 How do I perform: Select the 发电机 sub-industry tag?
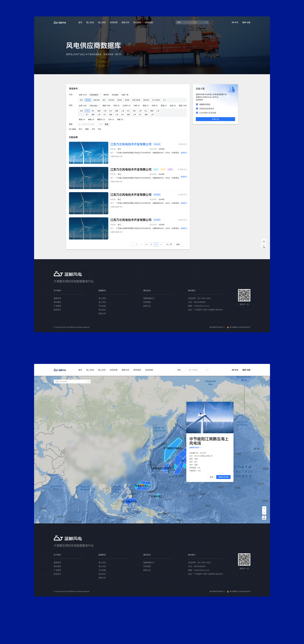pyautogui.click(x=88, y=100)
